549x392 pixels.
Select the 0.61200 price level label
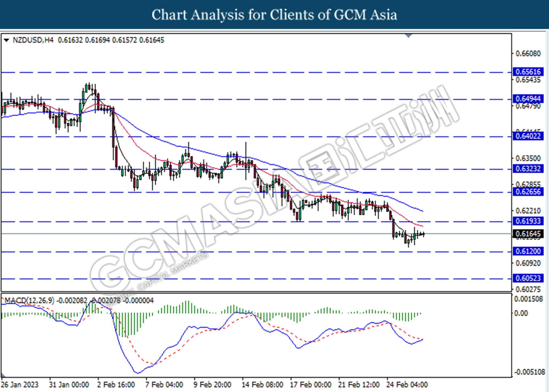(528, 251)
